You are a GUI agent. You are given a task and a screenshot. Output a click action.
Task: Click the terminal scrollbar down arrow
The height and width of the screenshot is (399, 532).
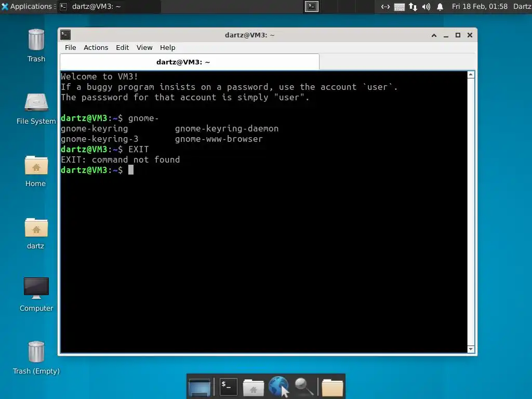pos(471,349)
